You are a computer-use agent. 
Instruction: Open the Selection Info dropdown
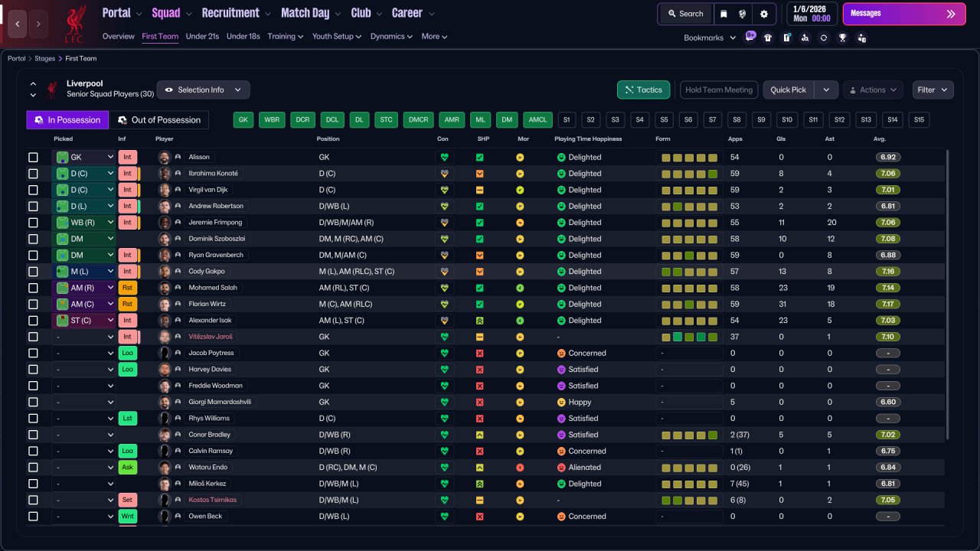[203, 90]
